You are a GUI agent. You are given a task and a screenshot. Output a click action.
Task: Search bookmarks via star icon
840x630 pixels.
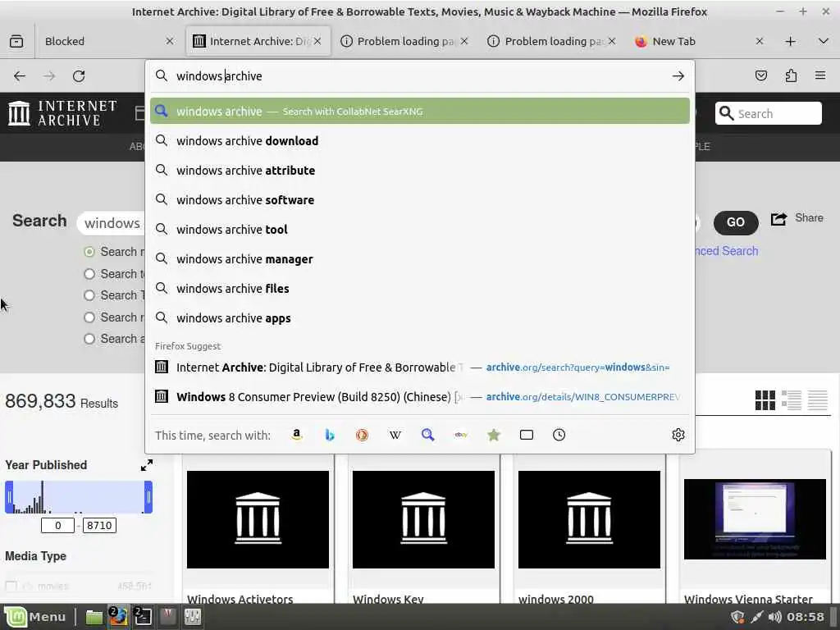pyautogui.click(x=493, y=435)
